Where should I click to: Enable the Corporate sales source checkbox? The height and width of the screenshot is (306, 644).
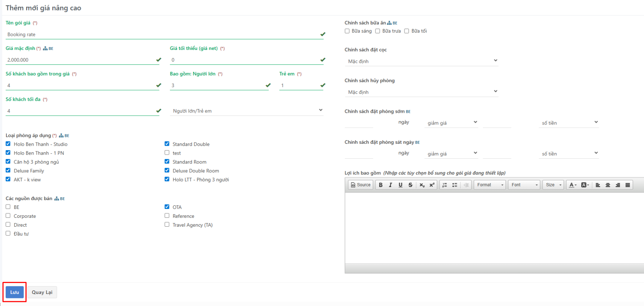point(8,216)
